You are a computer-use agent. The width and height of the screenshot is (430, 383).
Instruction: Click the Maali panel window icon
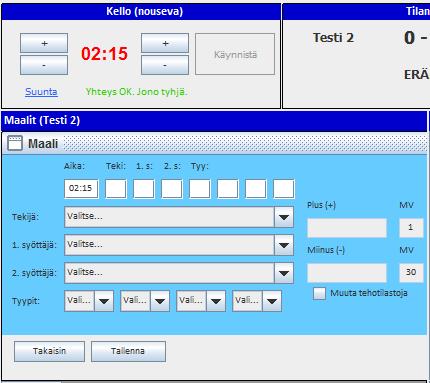click(15, 143)
